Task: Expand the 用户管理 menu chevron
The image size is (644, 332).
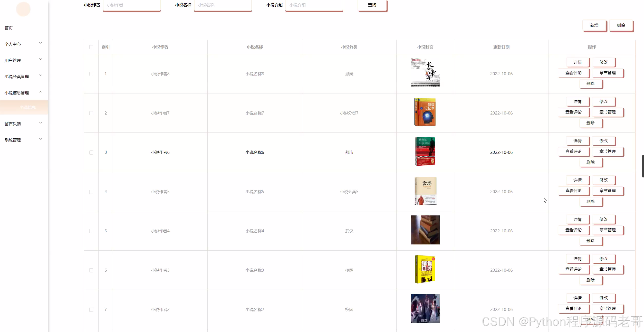Action: click(x=40, y=59)
